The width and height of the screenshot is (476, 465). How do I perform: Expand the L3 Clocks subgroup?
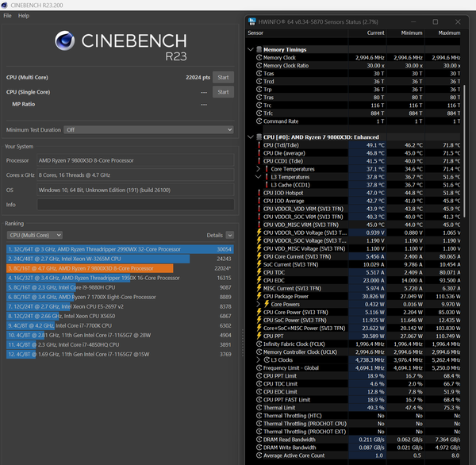point(259,360)
